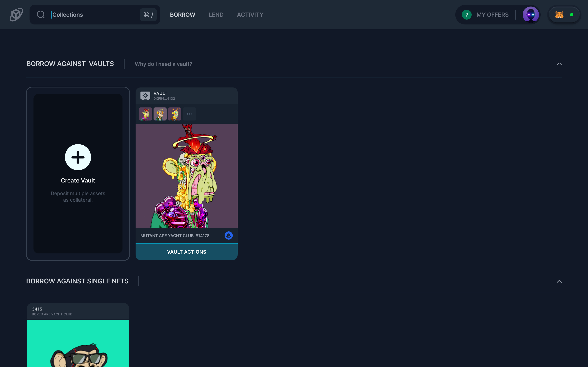The width and height of the screenshot is (588, 367).
Task: Collapse the Borrow Against Vaults section
Action: (x=559, y=64)
